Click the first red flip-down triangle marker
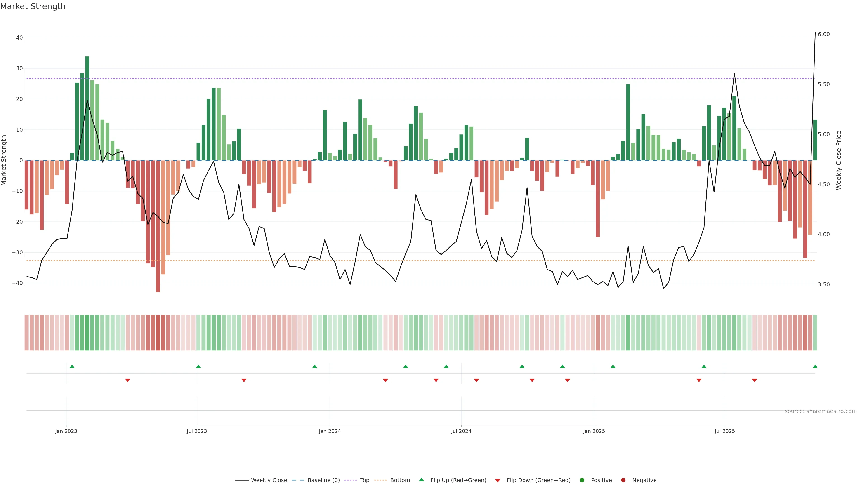This screenshot has width=868, height=488. pyautogui.click(x=128, y=380)
